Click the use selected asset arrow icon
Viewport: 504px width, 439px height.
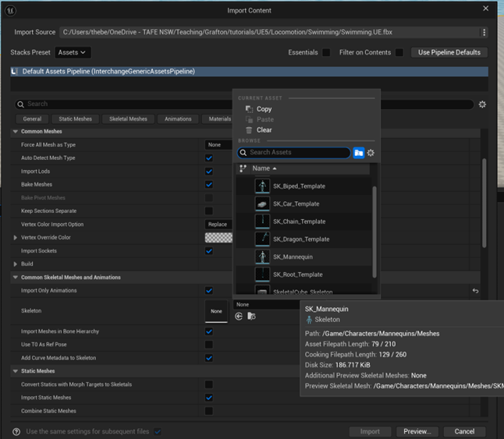click(x=239, y=317)
